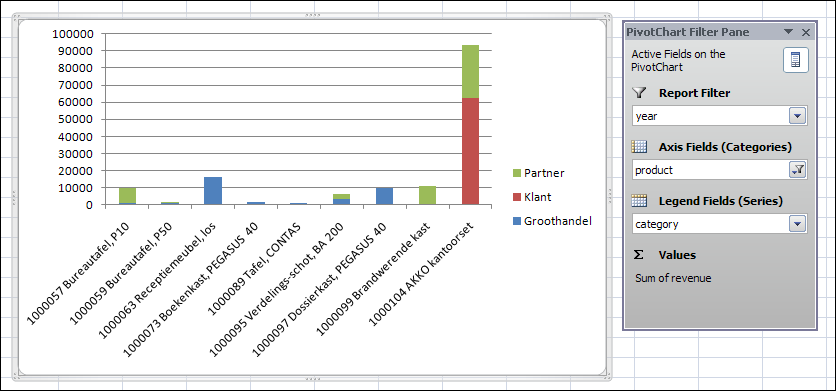Click the blue Receptiemeubel, los bar
The width and height of the screenshot is (836, 391).
point(213,191)
